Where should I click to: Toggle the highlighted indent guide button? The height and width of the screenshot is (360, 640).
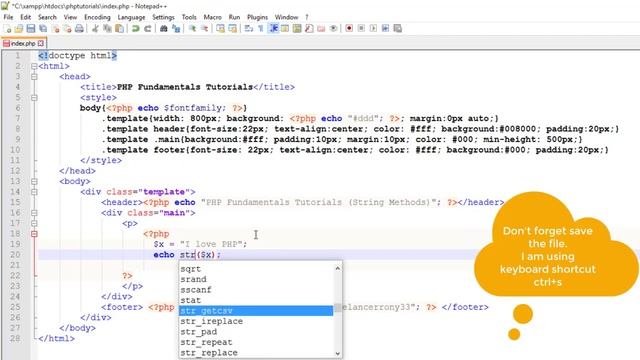(273, 29)
